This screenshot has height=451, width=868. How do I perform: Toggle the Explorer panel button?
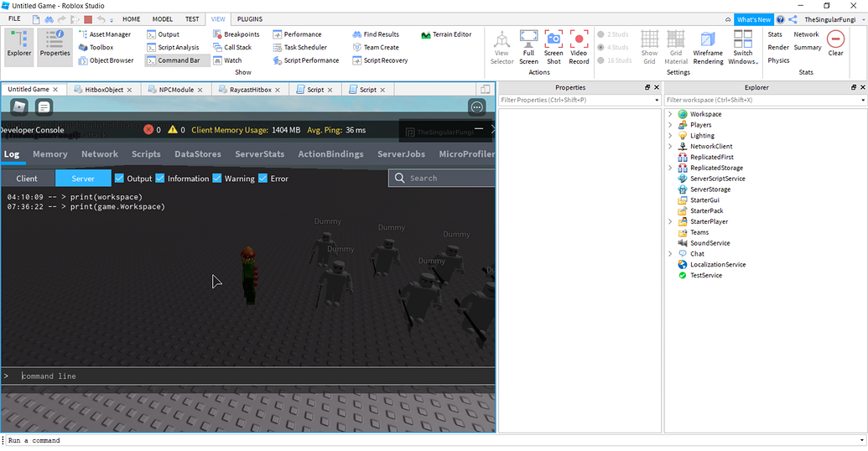pos(19,47)
